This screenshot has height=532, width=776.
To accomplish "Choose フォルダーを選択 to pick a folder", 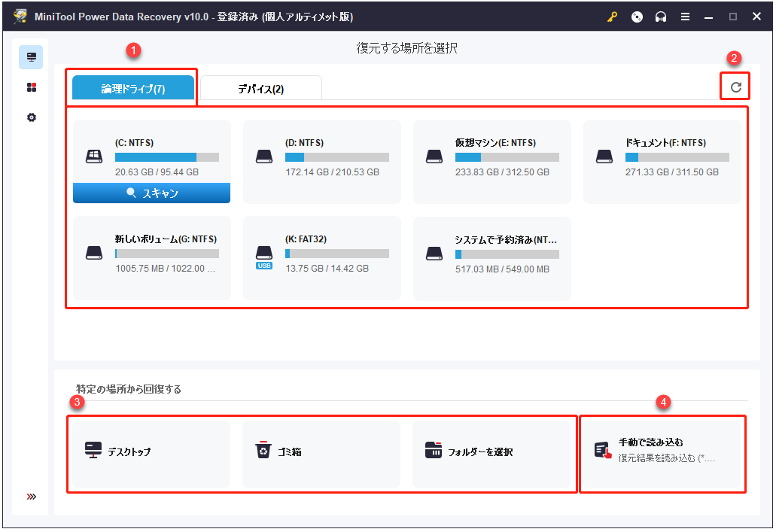I will (x=491, y=454).
